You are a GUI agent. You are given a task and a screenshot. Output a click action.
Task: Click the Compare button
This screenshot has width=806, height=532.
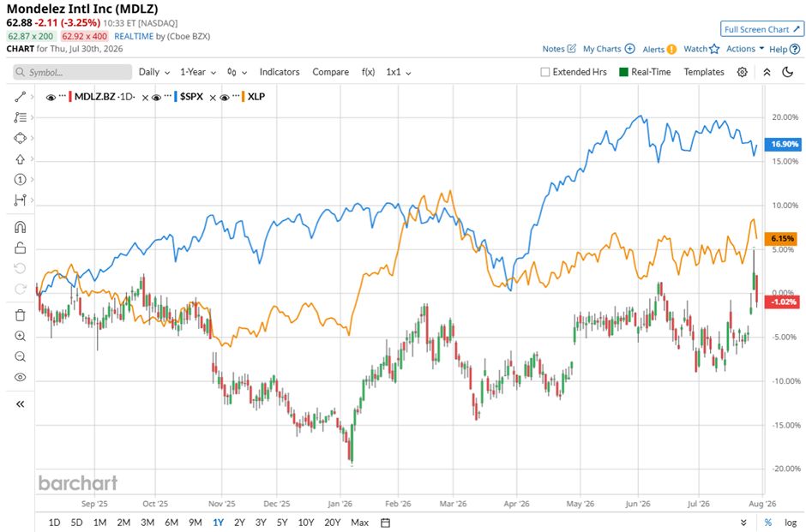point(330,72)
